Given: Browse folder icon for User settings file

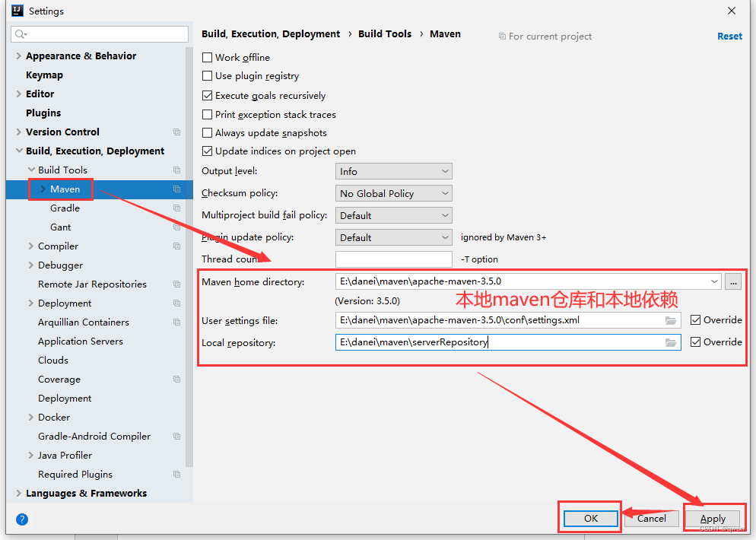Looking at the screenshot, I should tap(671, 321).
